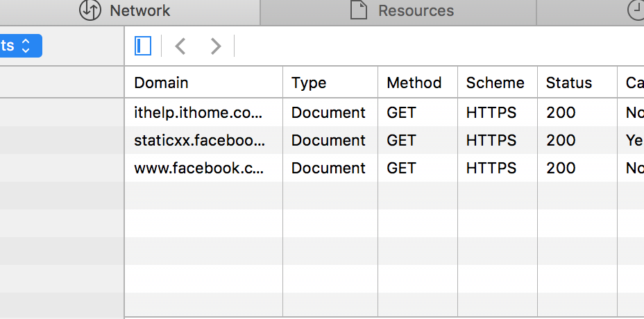Select the staticxx.faceboo... request row
This screenshot has width=644, height=319.
(x=199, y=140)
